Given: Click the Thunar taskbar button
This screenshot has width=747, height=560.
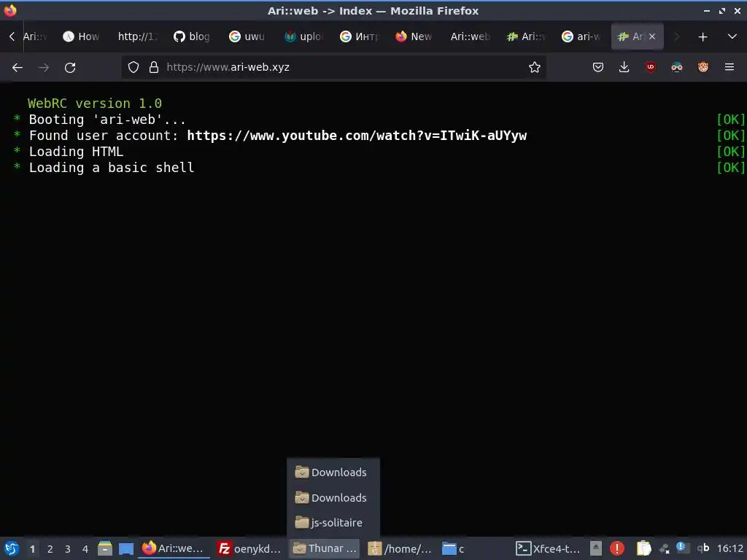Looking at the screenshot, I should coord(325,548).
